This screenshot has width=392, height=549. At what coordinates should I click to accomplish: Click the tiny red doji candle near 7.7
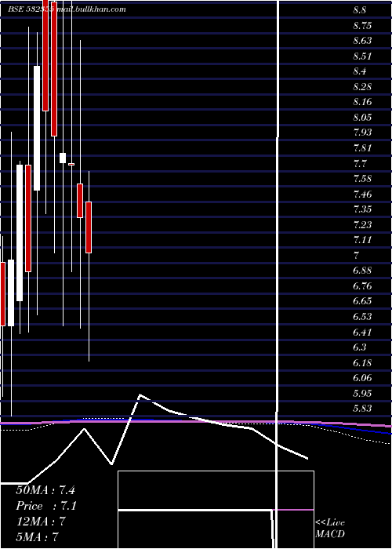click(71, 164)
